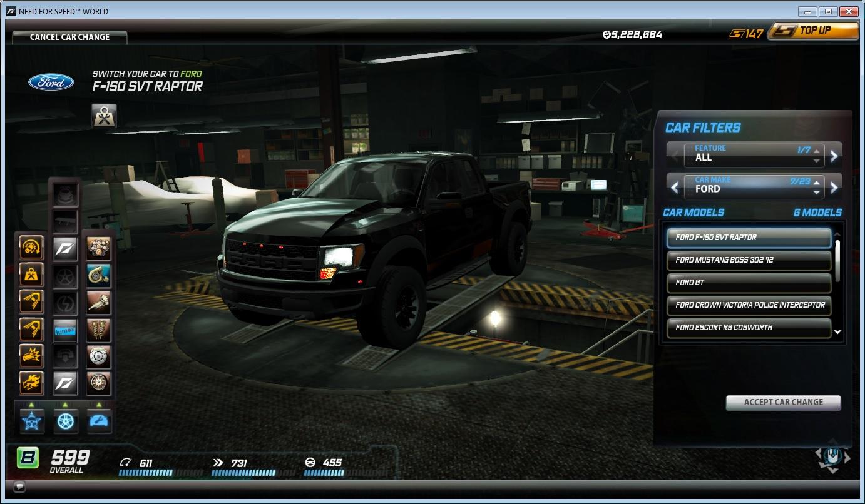
Task: Click the car models list down arrow
Action: [837, 333]
